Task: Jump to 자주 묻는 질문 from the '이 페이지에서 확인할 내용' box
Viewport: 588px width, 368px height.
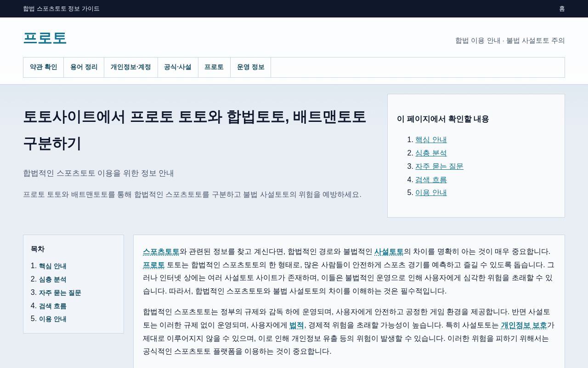Action: coord(439,167)
